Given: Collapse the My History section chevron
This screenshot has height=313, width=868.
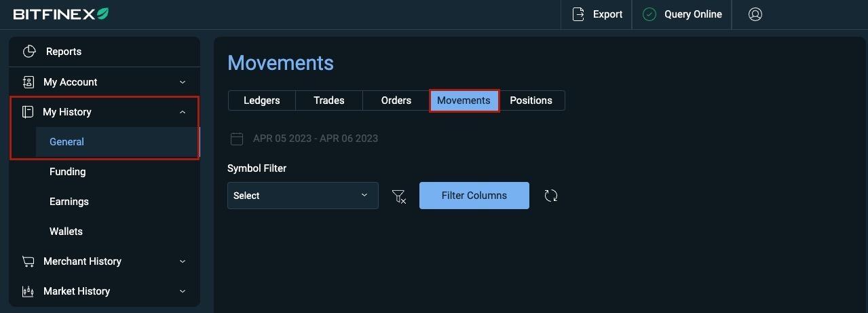Looking at the screenshot, I should tap(183, 112).
